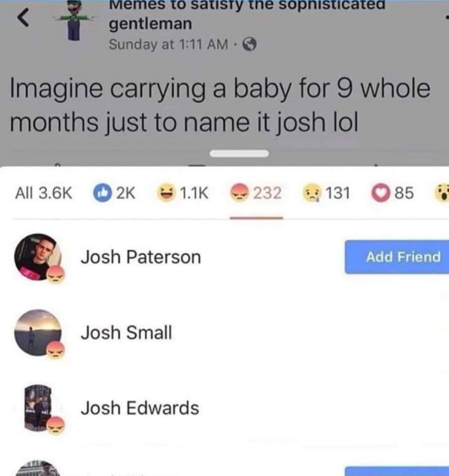
Task: Tap the post timestamp Sunday at 1:11 AM
Action: tap(168, 45)
